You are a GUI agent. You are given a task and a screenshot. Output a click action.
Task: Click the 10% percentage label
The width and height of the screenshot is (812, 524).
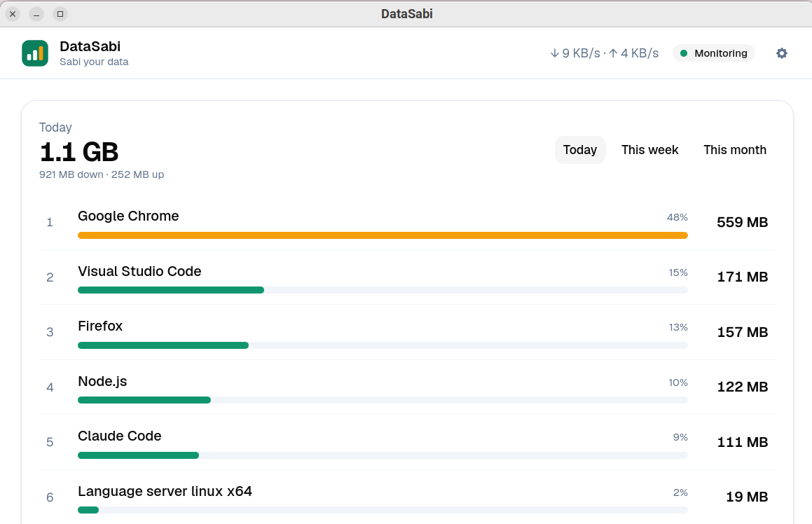point(678,383)
